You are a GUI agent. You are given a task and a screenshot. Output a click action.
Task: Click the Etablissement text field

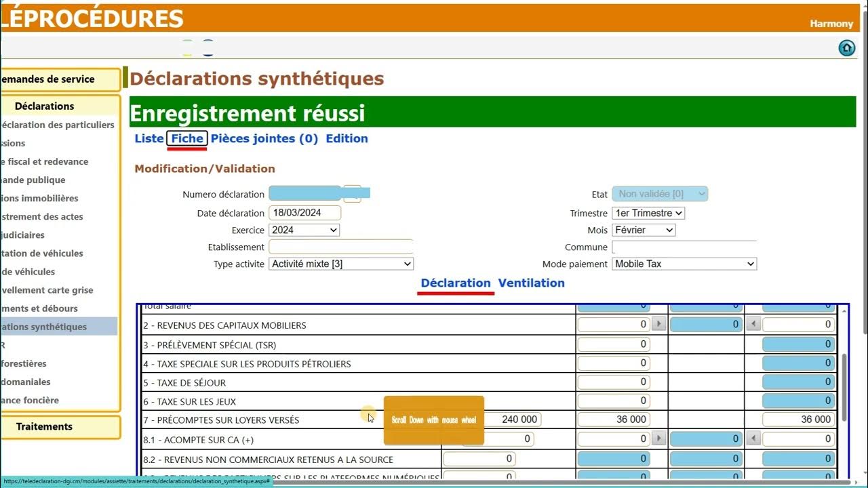tap(341, 247)
